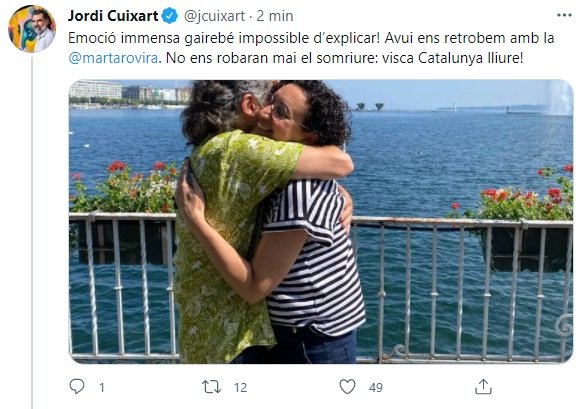Click the blue verified badge
584x409 pixels.
pos(170,16)
